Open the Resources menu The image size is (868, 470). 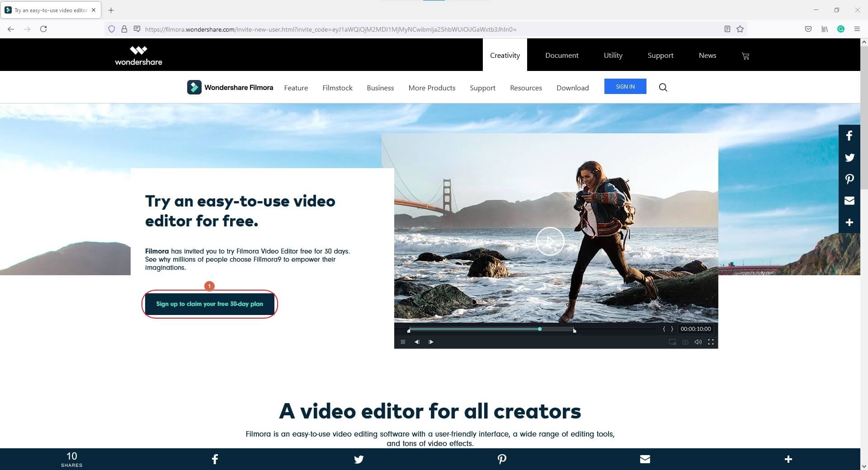point(526,88)
